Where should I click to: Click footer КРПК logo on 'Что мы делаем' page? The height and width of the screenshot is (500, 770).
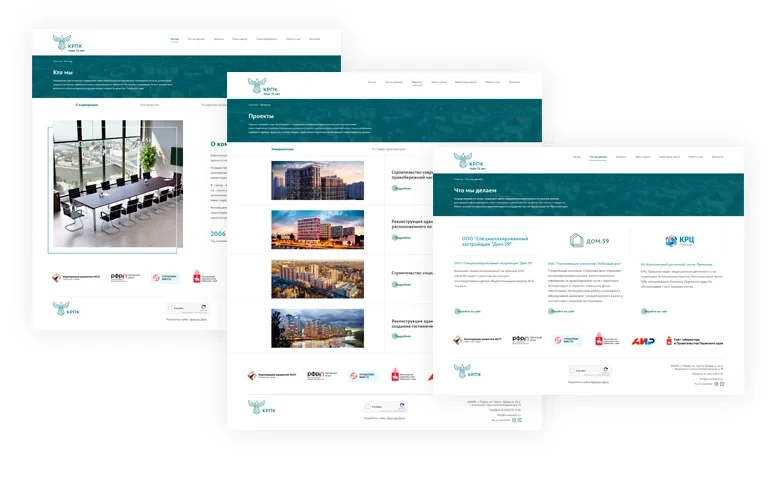coord(467,371)
